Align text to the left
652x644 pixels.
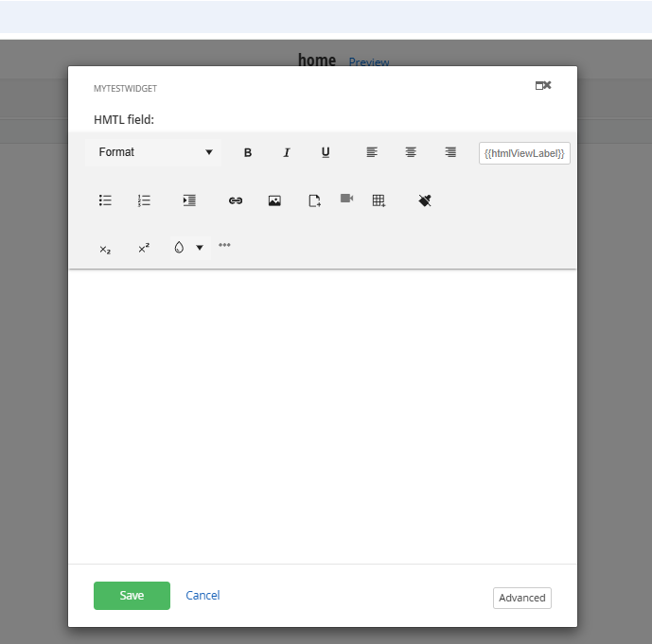coord(372,152)
